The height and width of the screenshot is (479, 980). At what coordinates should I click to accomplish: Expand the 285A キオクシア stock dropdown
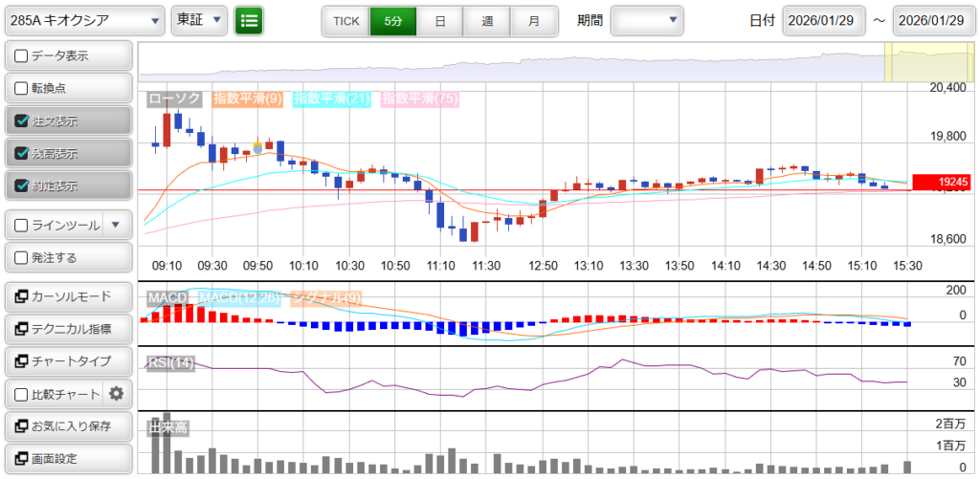[x=83, y=20]
